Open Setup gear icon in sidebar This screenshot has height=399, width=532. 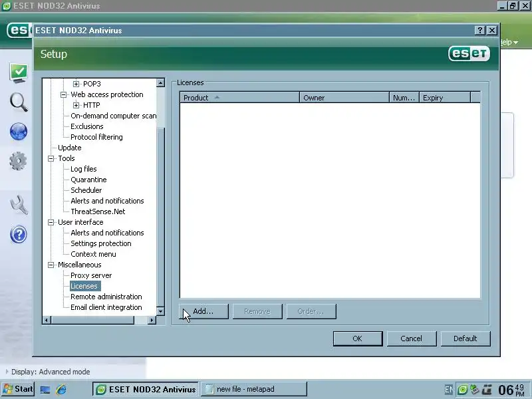tap(19, 161)
